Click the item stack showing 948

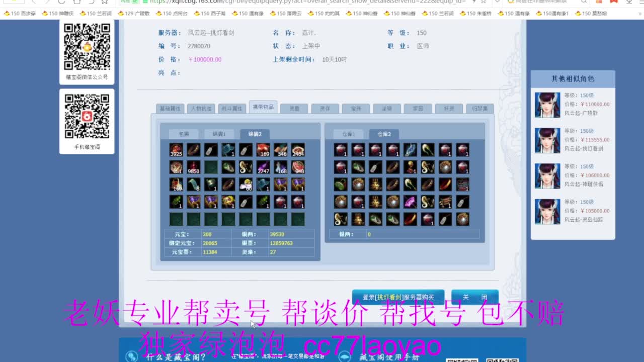tap(298, 167)
